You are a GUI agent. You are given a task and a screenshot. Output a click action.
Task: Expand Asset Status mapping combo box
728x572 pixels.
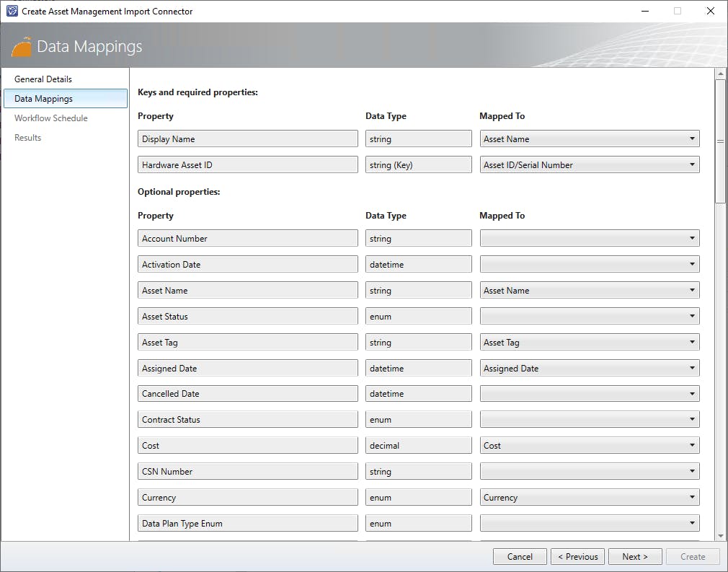(x=589, y=317)
